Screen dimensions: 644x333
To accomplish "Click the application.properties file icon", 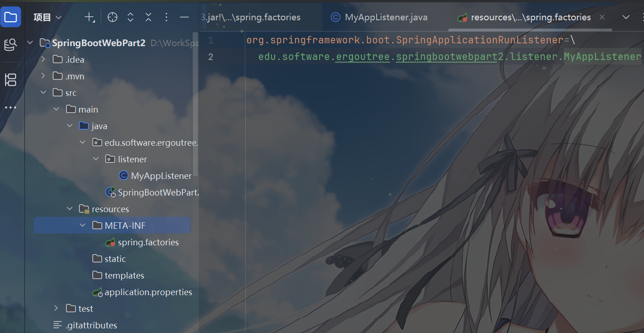I will click(x=97, y=292).
